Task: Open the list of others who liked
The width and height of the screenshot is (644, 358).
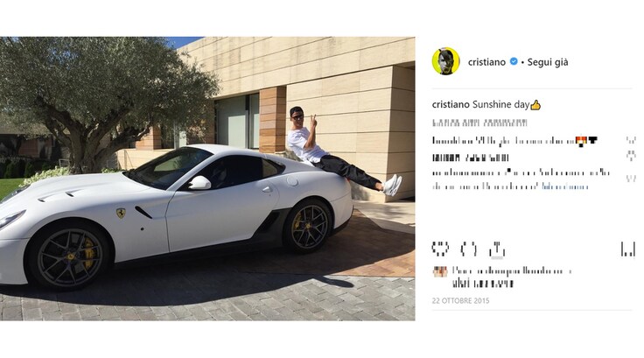Action: (x=483, y=284)
